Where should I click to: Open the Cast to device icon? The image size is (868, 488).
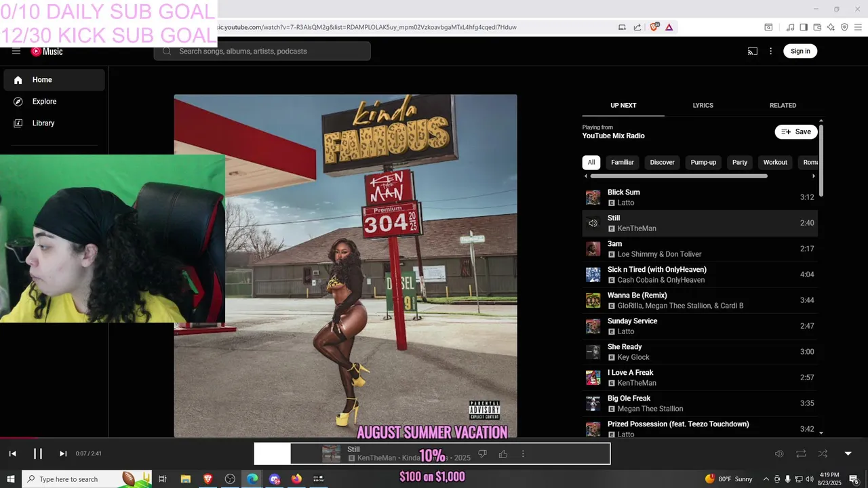pyautogui.click(x=753, y=51)
